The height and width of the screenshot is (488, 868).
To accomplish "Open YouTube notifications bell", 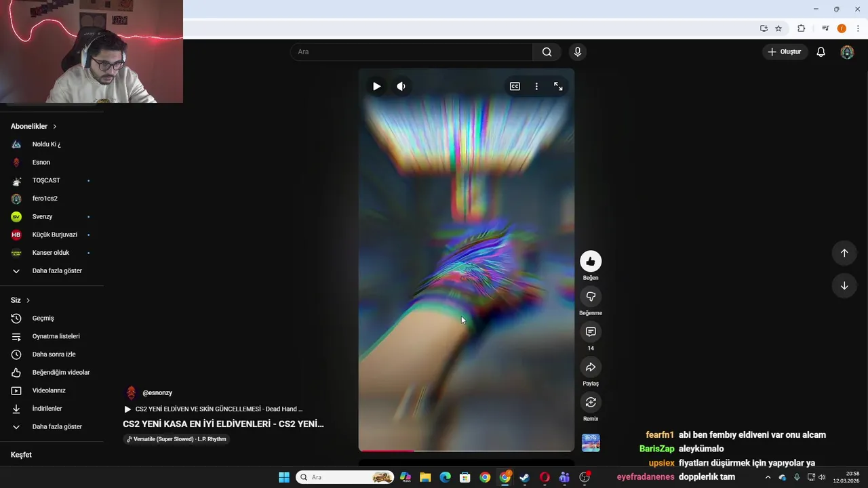I will click(x=821, y=52).
